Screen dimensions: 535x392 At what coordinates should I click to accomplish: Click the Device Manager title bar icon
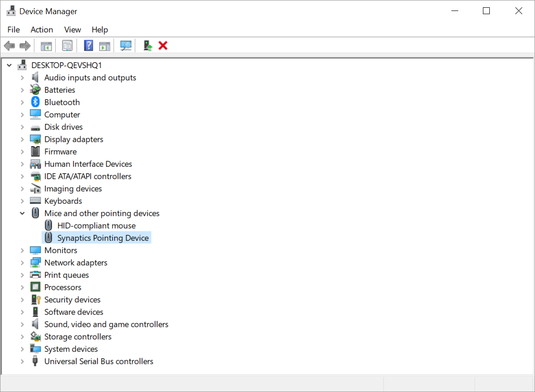click(11, 11)
